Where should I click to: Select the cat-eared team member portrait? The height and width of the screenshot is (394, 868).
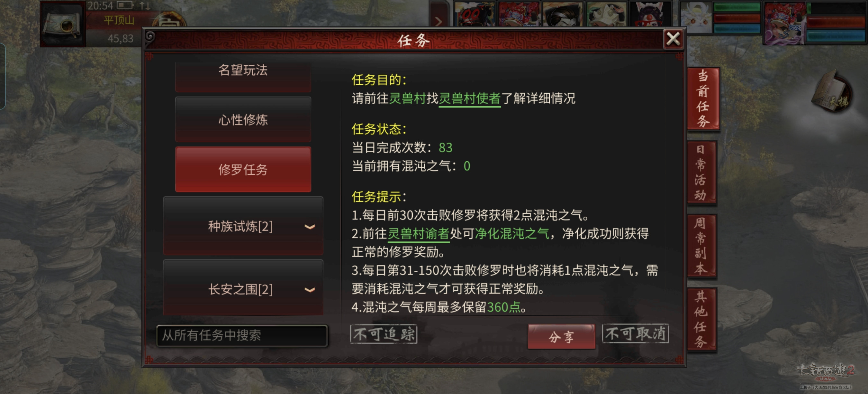point(649,14)
